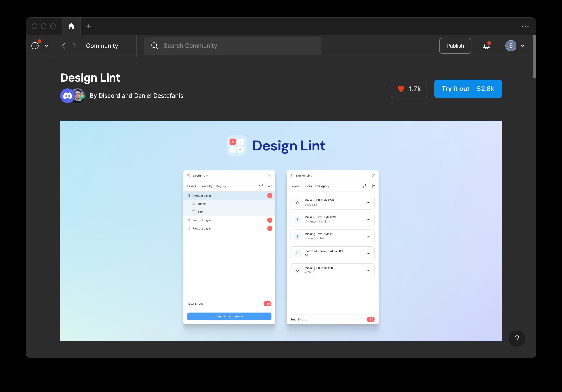Viewport: 562px width, 392px height.
Task: Click the Design Lint page title
Action: (90, 78)
